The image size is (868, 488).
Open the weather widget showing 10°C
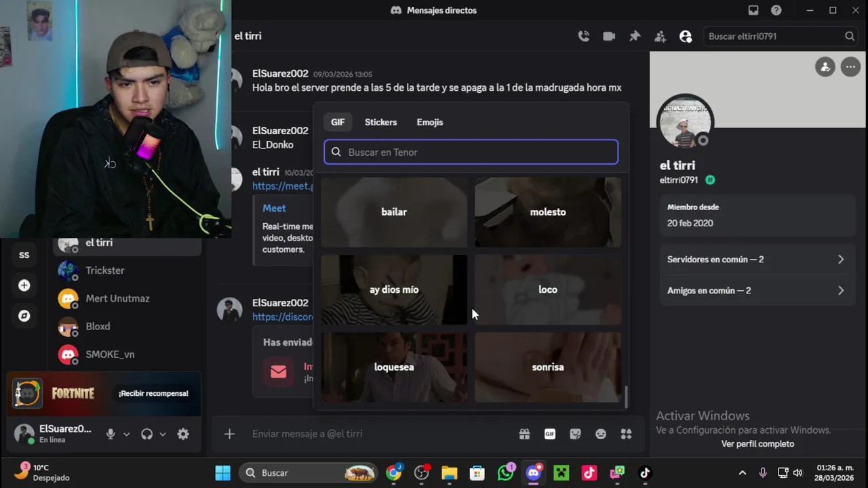coord(42,472)
